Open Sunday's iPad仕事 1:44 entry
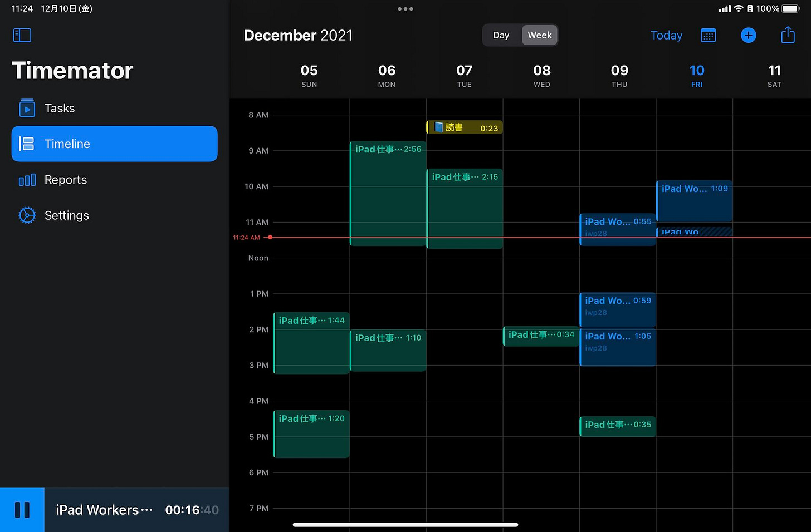Image resolution: width=811 pixels, height=532 pixels. (311, 343)
